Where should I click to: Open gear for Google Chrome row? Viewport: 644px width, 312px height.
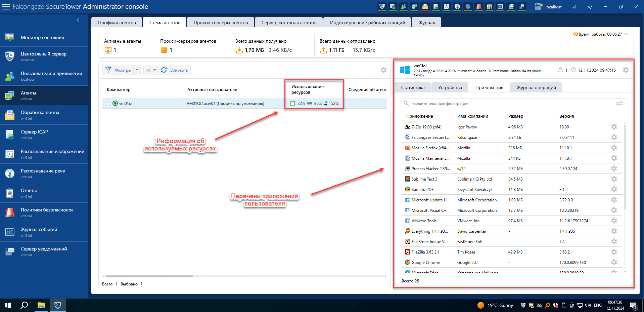614,262
